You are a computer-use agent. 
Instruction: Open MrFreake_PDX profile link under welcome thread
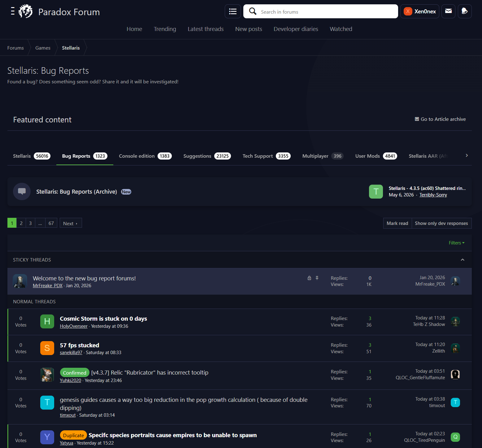tap(48, 286)
